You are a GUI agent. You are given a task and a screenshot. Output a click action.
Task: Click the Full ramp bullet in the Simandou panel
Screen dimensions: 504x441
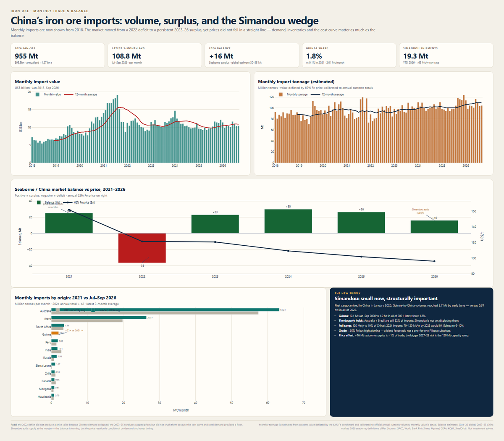coord(402,325)
